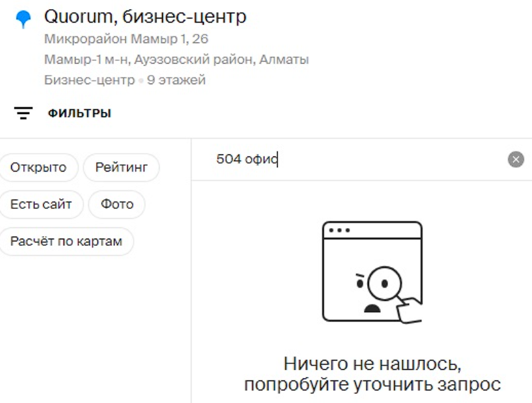Enable the Расчёт по картам filter
532x403 pixels.
tap(66, 241)
